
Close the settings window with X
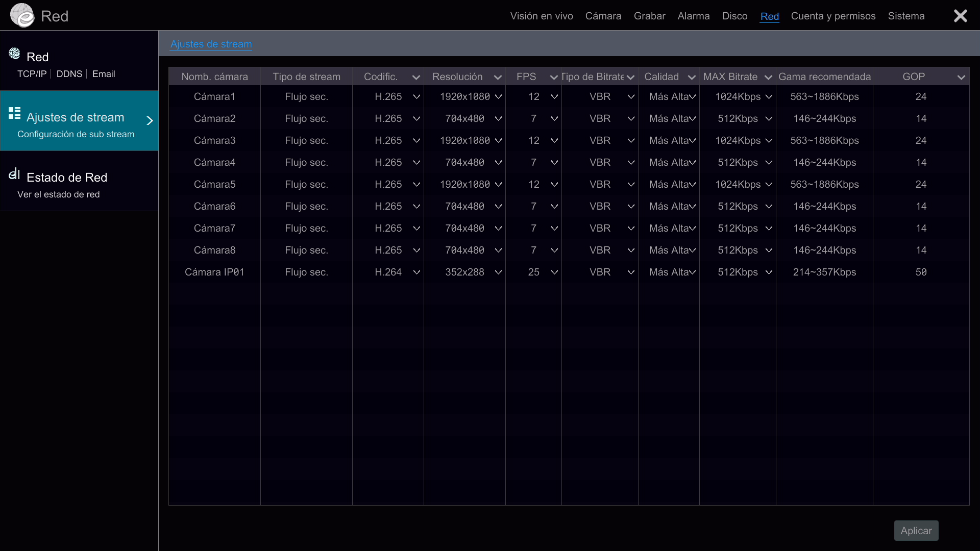[961, 16]
